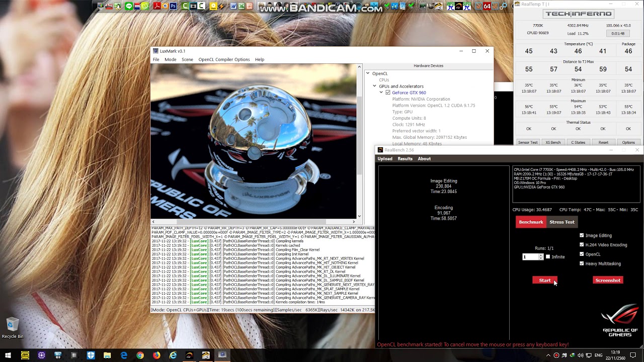The height and width of the screenshot is (362, 644).
Task: Collapse GPUs and Accelerators tree node
Action: (374, 86)
